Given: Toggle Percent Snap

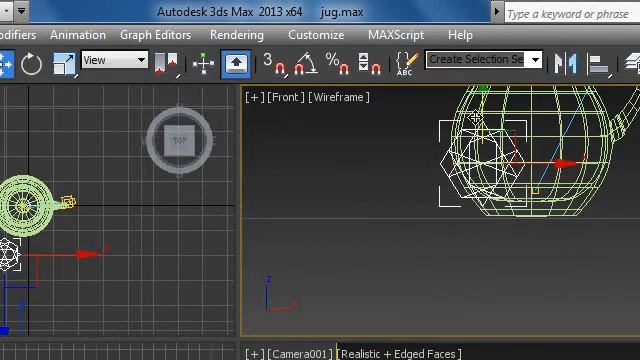Looking at the screenshot, I should tap(337, 63).
